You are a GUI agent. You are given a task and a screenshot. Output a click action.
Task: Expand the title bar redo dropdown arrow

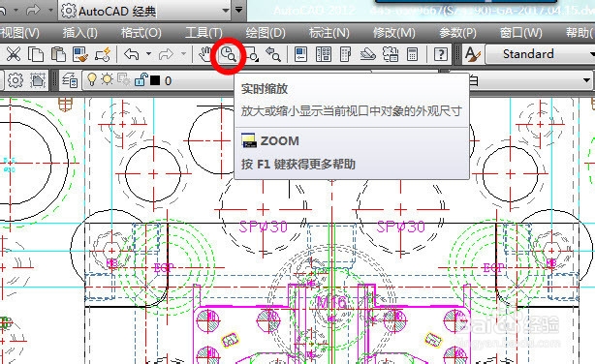(x=50, y=10)
